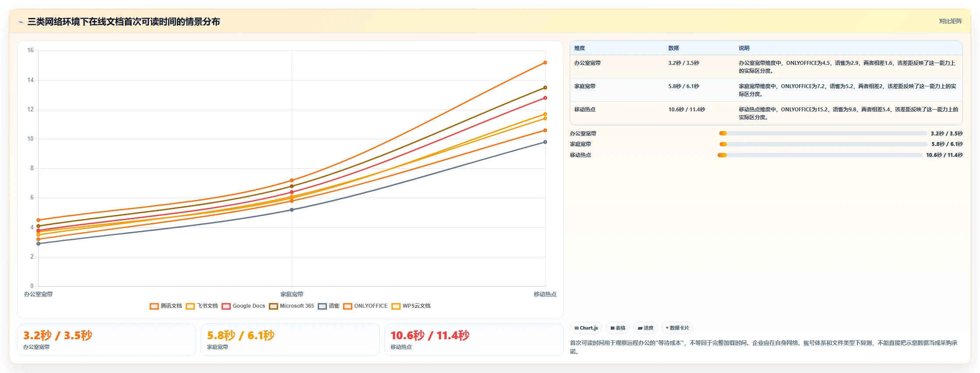Viewport: 980px width, 373px height.
Task: Toggle the 腾讯文档 legend series
Action: click(x=166, y=306)
